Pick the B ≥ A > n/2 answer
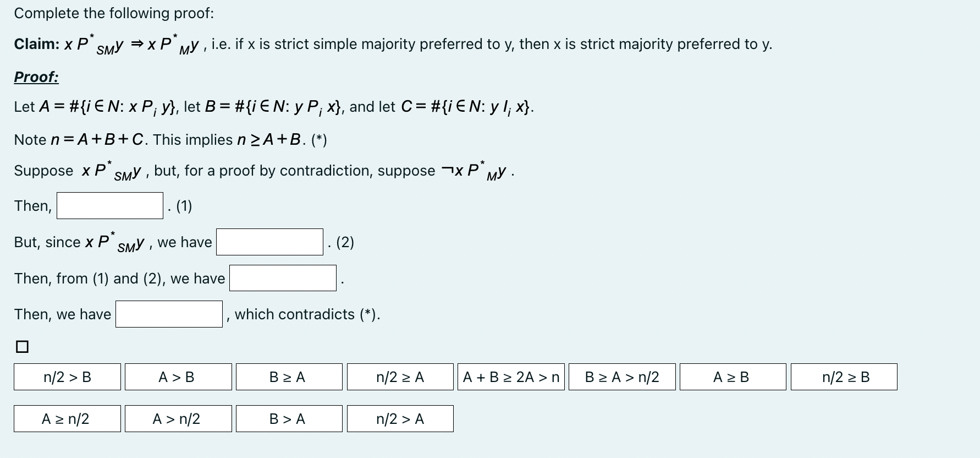 coord(622,377)
